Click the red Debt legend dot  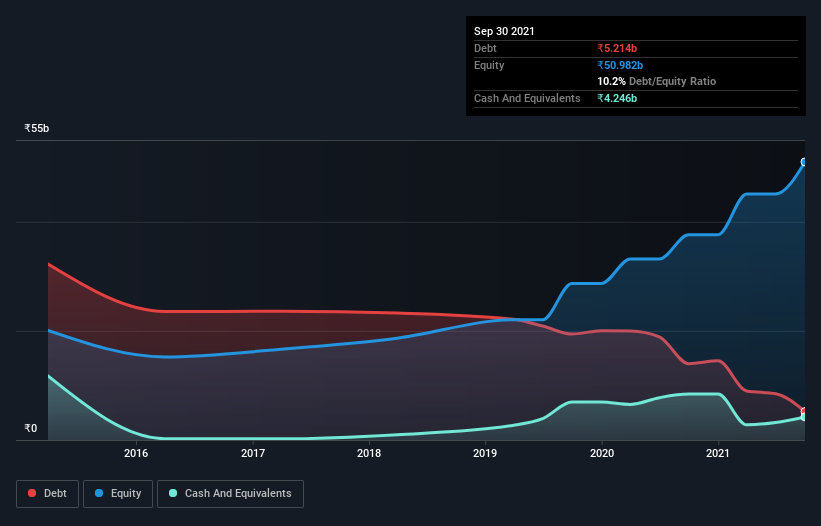coord(32,493)
